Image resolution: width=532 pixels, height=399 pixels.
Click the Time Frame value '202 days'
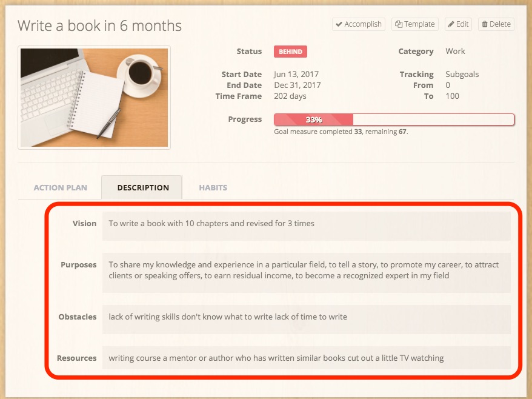(x=290, y=96)
